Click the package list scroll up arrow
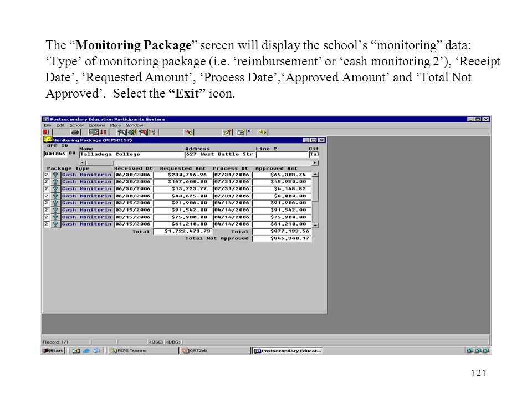 (x=315, y=175)
